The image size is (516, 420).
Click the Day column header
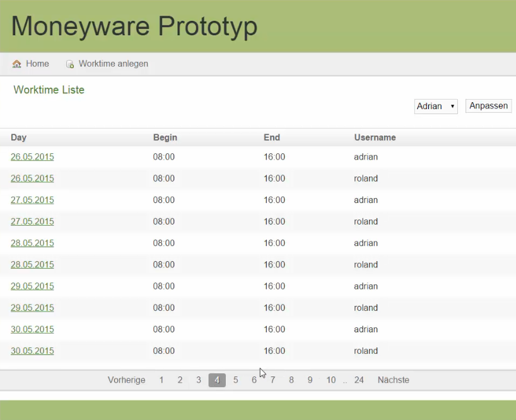coord(19,137)
